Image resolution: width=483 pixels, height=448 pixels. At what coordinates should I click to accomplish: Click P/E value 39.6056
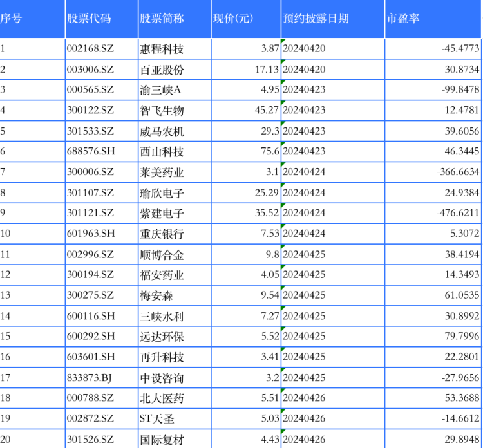(x=433, y=131)
